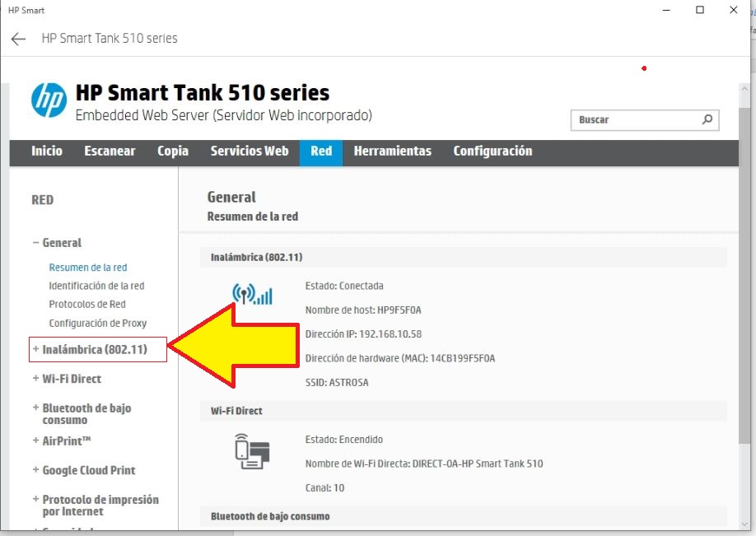Expand the Inalámbrica (802.11) section
Image resolution: width=756 pixels, height=536 pixels.
click(x=94, y=349)
